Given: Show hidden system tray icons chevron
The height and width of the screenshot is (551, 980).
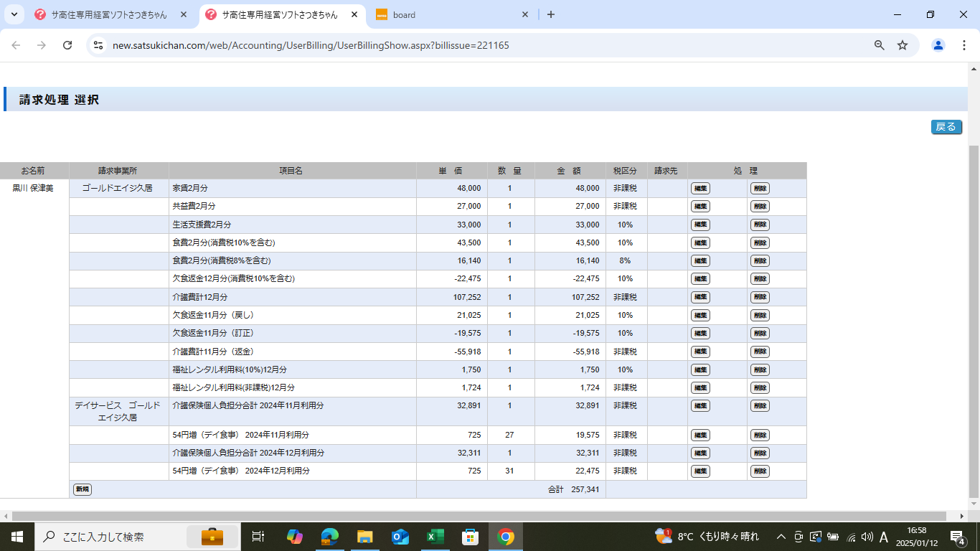Looking at the screenshot, I should [x=781, y=537].
